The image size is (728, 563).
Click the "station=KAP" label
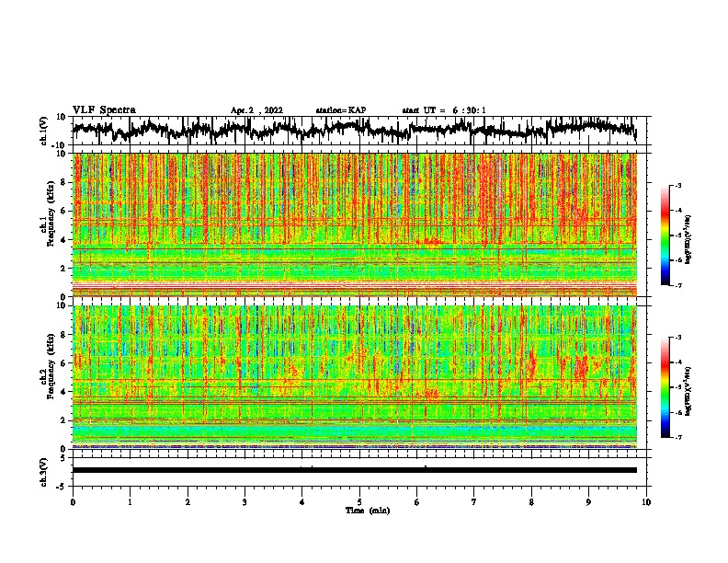[x=341, y=110]
